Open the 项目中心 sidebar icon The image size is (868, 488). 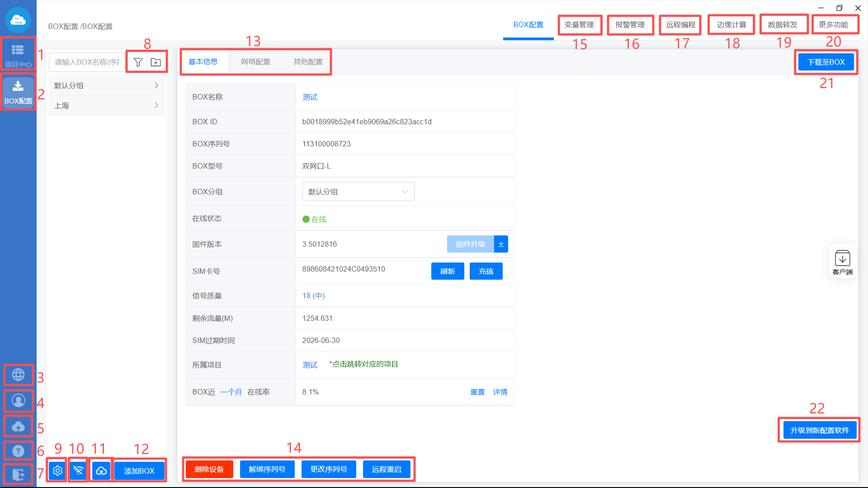point(18,54)
